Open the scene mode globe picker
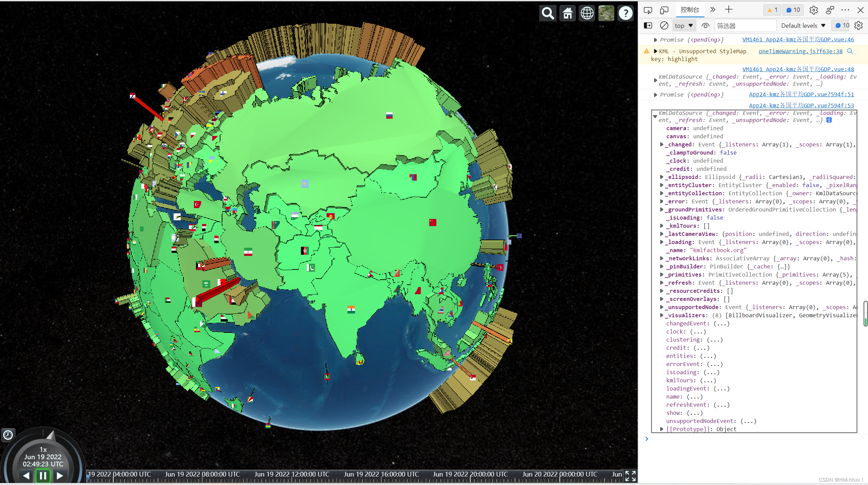Image resolution: width=868 pixels, height=485 pixels. (587, 14)
